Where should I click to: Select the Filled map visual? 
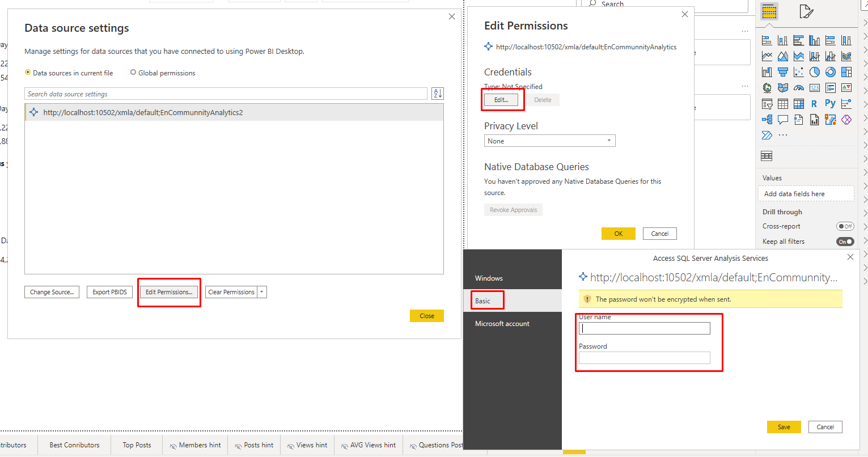[x=783, y=88]
